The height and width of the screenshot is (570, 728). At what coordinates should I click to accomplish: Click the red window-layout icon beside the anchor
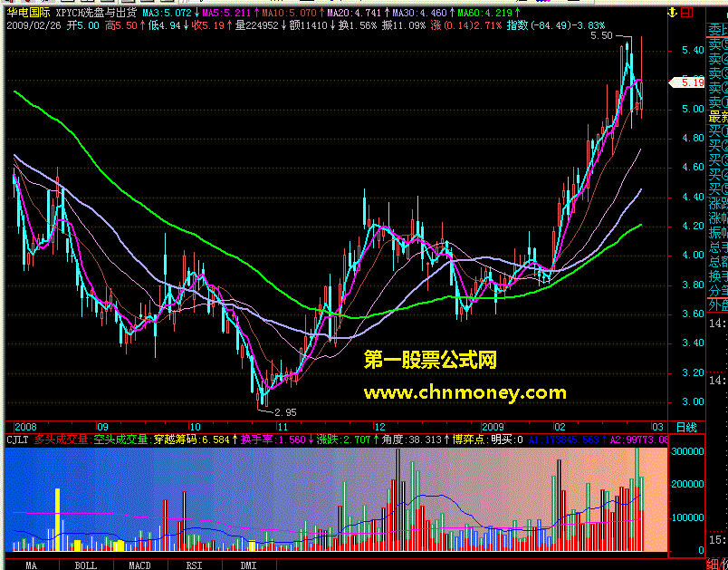click(x=687, y=13)
